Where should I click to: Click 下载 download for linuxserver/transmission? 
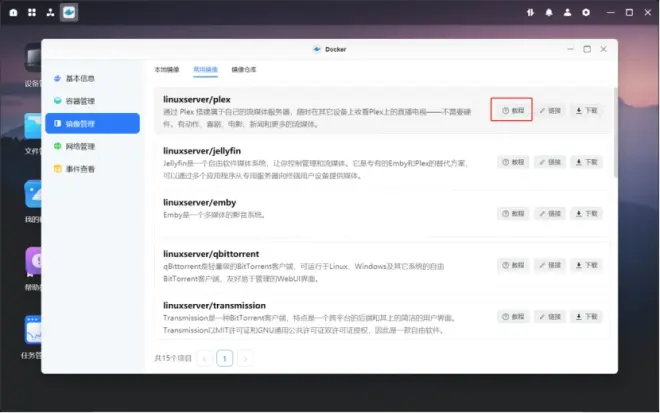point(587,317)
